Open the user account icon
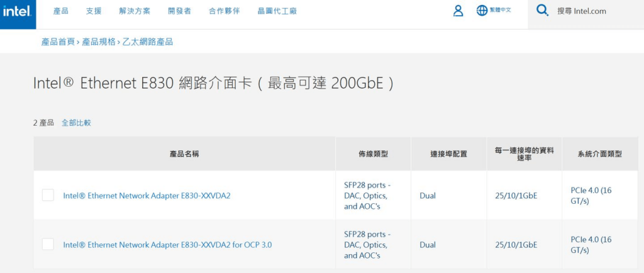This screenshot has height=273, width=644. (x=458, y=11)
